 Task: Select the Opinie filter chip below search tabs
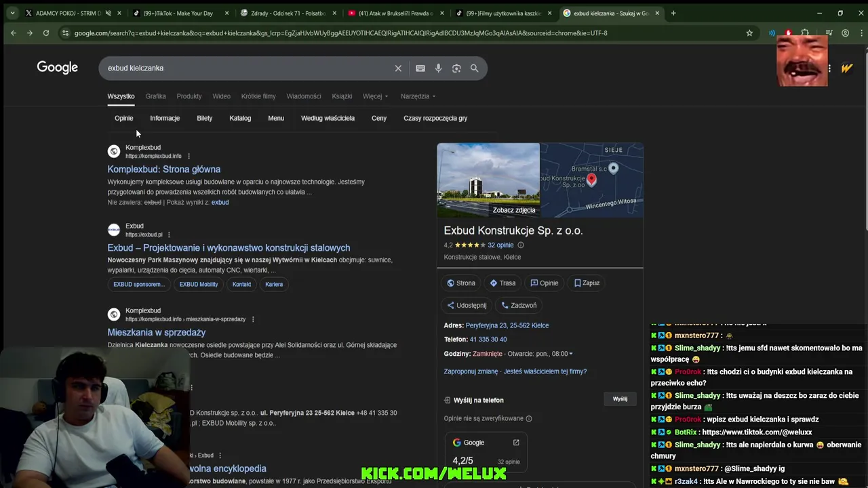[124, 118]
